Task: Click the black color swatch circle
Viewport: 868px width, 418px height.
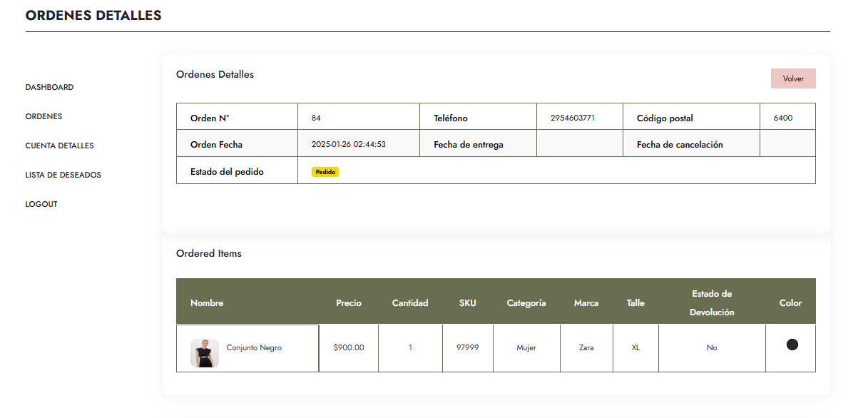Action: coord(792,345)
